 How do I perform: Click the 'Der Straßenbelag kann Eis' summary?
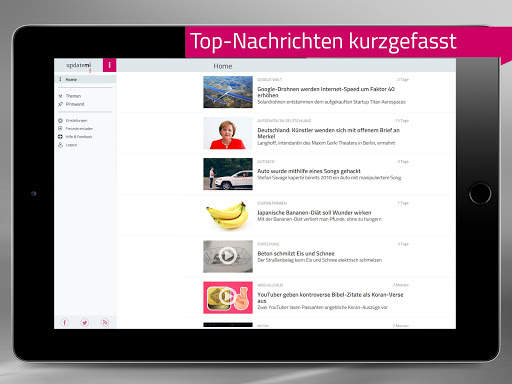[x=319, y=260]
